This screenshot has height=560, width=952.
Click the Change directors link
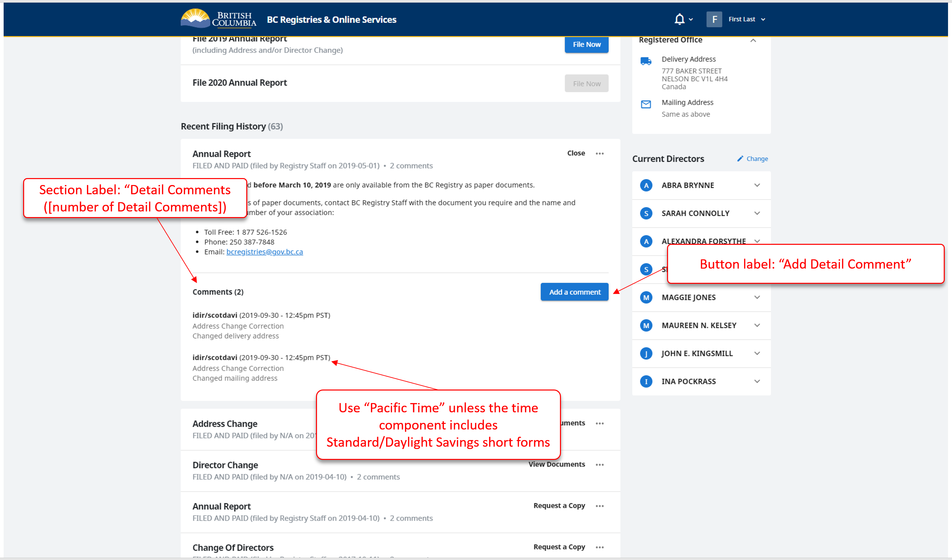(x=757, y=159)
